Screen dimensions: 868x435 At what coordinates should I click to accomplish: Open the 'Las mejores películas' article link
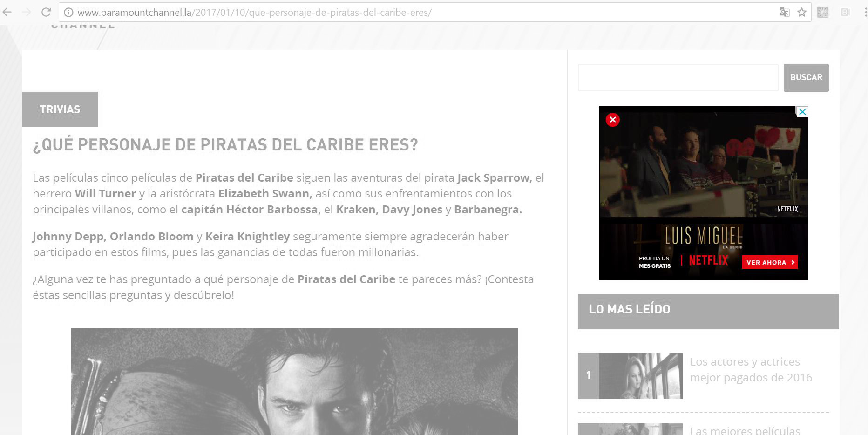pyautogui.click(x=745, y=430)
